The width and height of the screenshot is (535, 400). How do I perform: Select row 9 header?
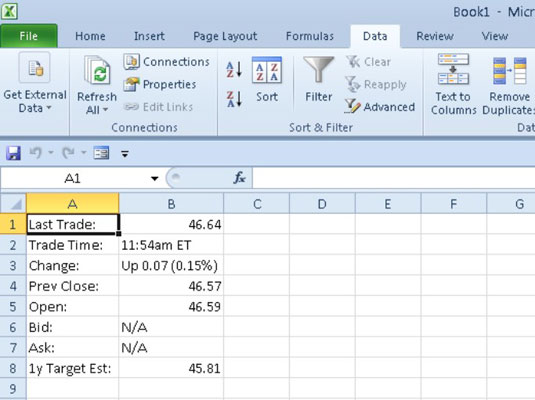pos(13,389)
